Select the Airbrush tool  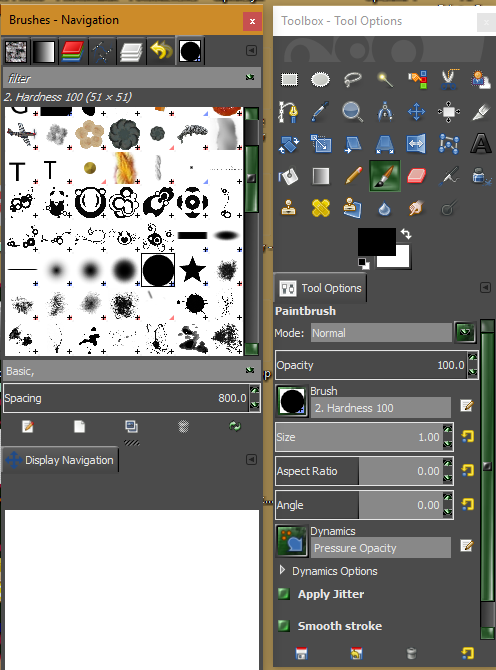[449, 176]
